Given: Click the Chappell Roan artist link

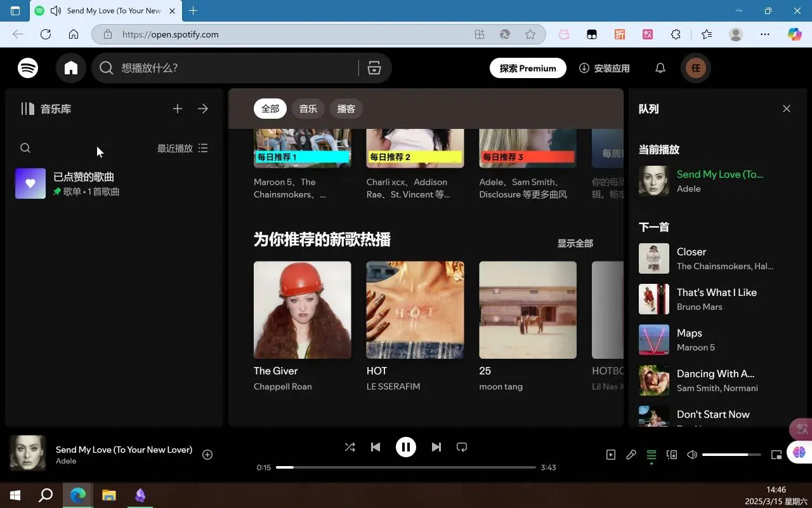Looking at the screenshot, I should coord(283,387).
